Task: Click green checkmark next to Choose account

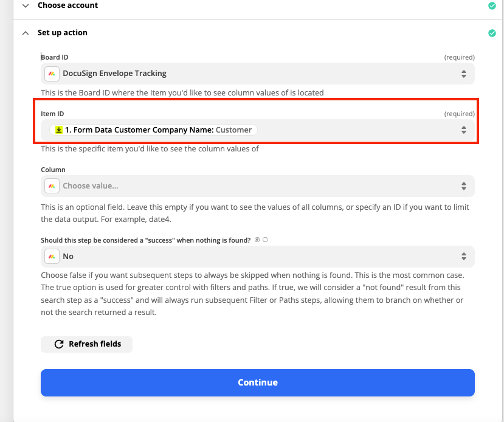Action: pyautogui.click(x=492, y=5)
